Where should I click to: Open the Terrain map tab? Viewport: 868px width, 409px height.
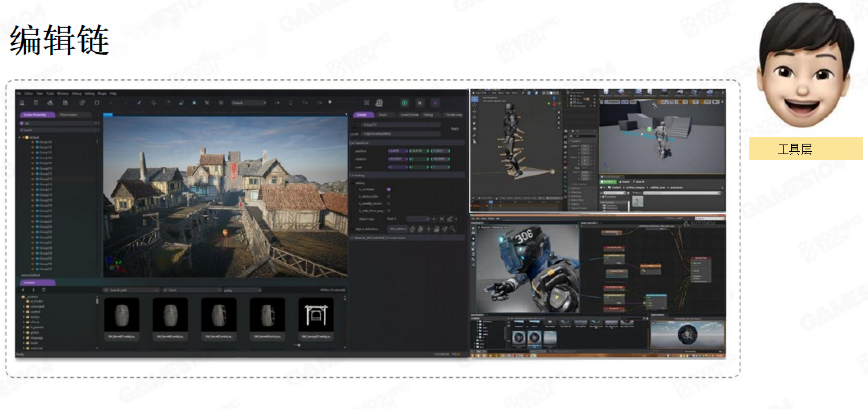[x=453, y=115]
